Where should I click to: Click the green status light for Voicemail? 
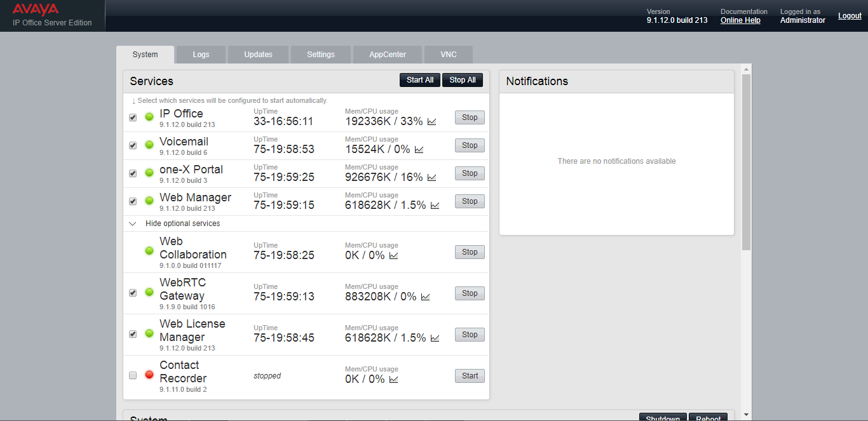tap(149, 145)
